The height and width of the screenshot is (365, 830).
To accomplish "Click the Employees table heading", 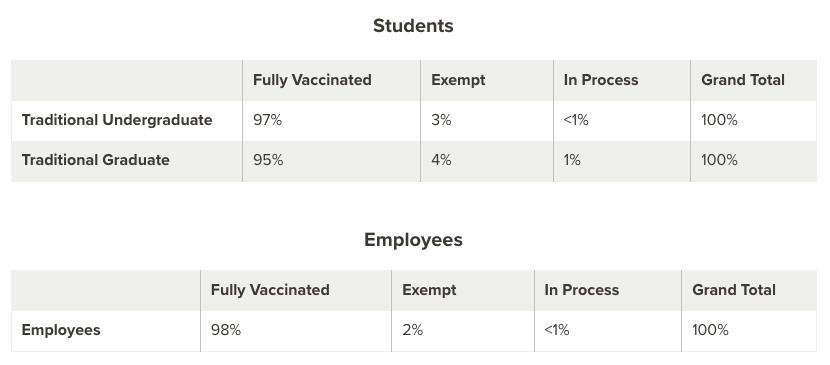I will (x=413, y=240).
